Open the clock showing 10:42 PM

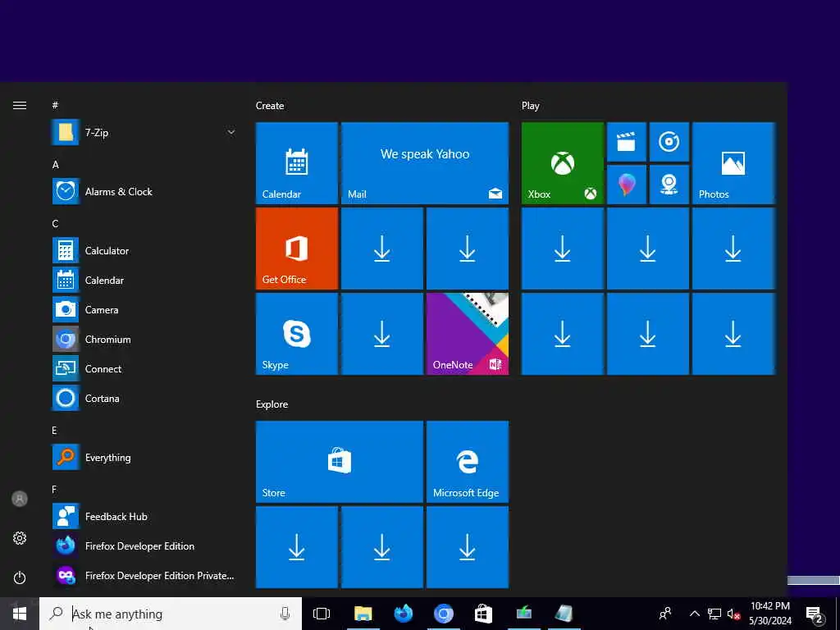pos(769,614)
